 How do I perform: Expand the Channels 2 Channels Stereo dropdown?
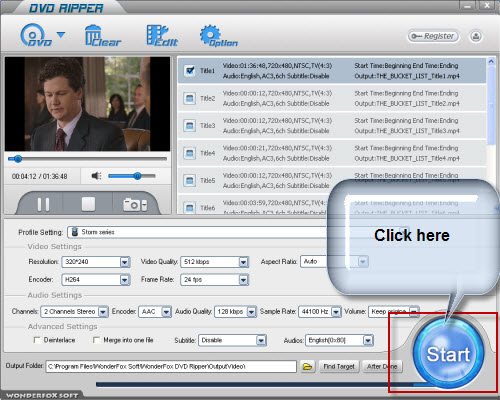(x=103, y=312)
